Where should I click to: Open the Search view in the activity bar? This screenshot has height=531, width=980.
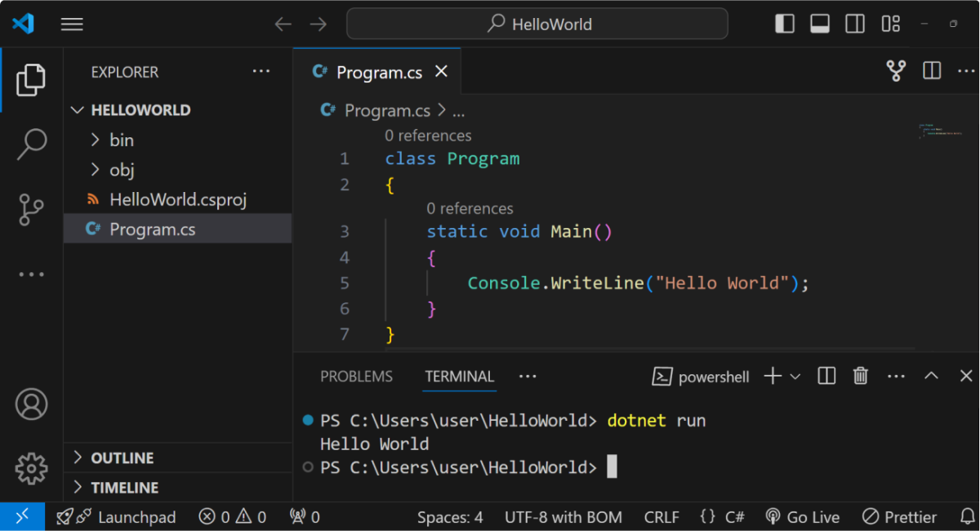pos(31,144)
